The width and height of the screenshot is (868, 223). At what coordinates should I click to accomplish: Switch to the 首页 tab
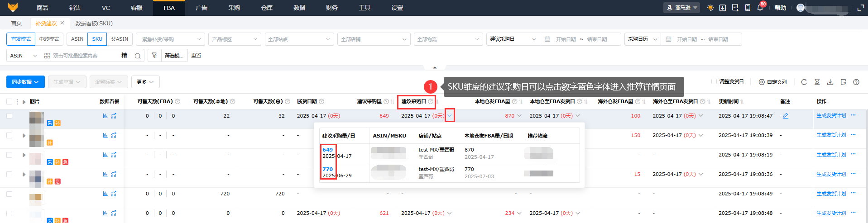(16, 23)
